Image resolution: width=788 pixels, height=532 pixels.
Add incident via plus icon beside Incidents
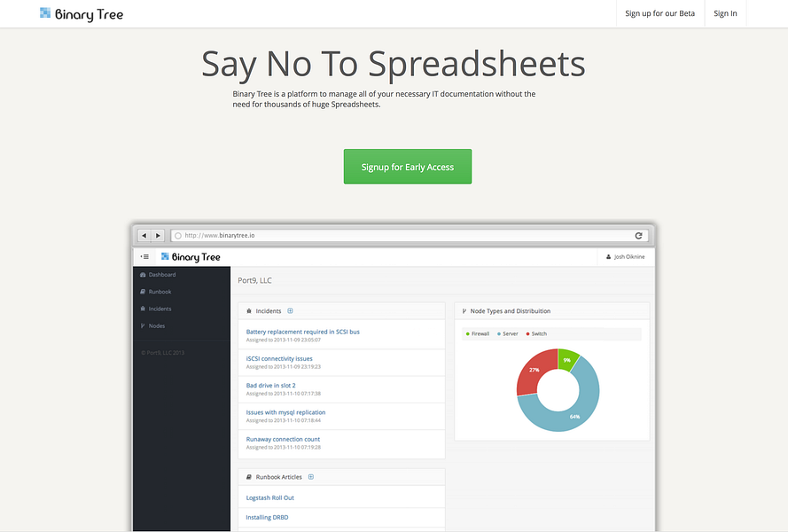click(290, 310)
